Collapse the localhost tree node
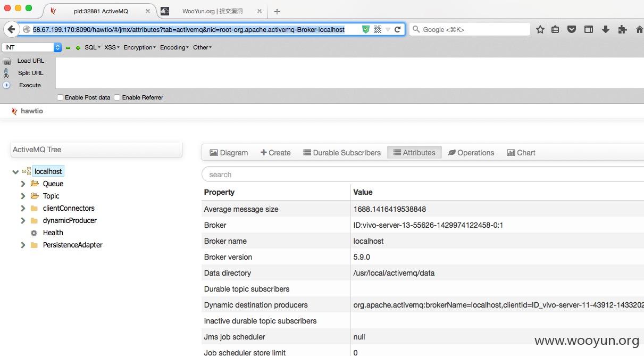644x356 pixels. tap(15, 172)
